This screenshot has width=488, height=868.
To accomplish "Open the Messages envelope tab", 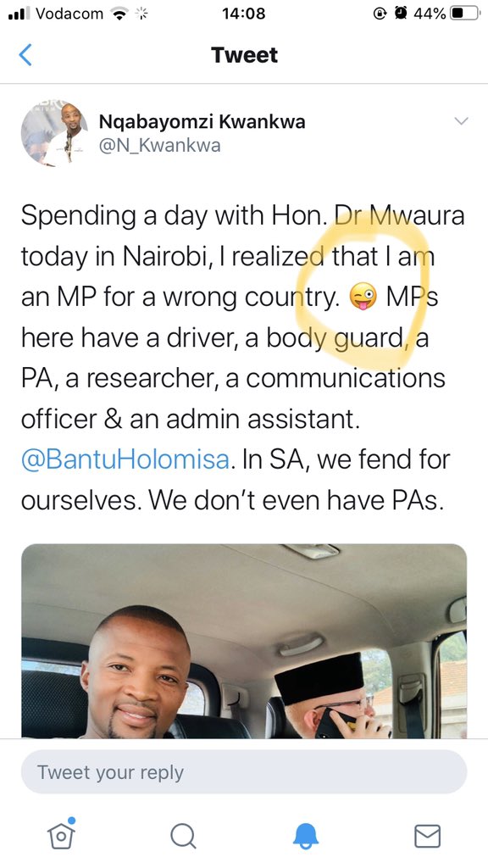I will 427,836.
